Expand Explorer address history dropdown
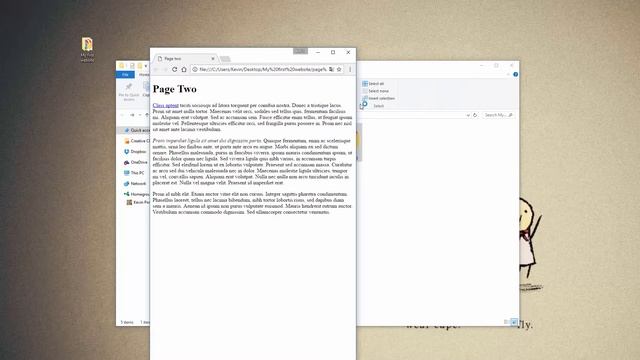640x360 pixels. point(468,116)
